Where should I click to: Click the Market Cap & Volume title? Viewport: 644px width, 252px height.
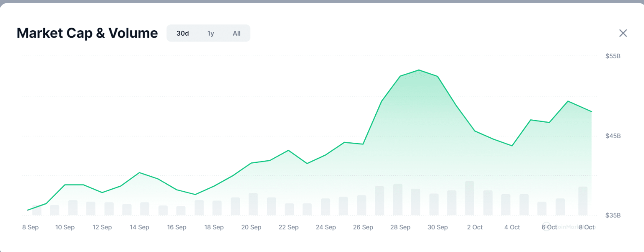click(87, 33)
